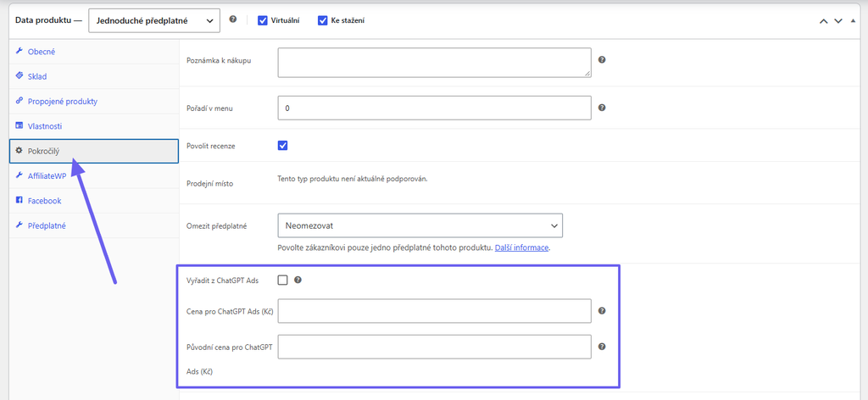Follow the Další informace link

pos(521,247)
